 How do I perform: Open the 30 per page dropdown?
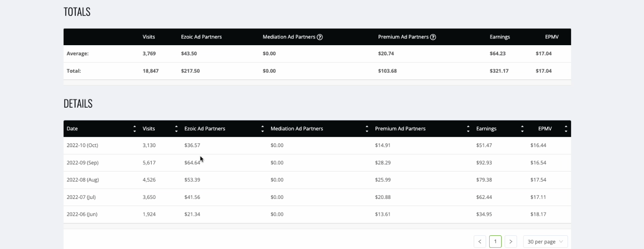(545, 241)
